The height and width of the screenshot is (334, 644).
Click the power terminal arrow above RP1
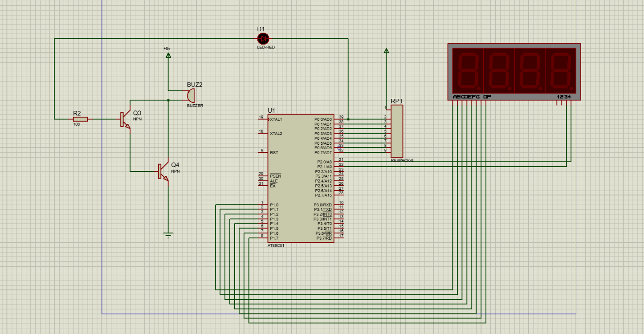386,50
